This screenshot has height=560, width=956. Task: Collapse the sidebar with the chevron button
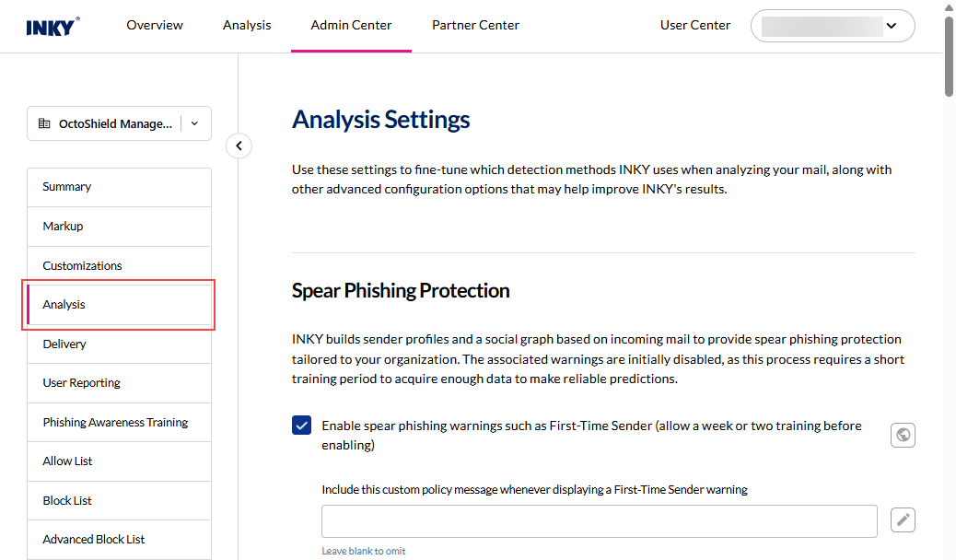coord(239,146)
